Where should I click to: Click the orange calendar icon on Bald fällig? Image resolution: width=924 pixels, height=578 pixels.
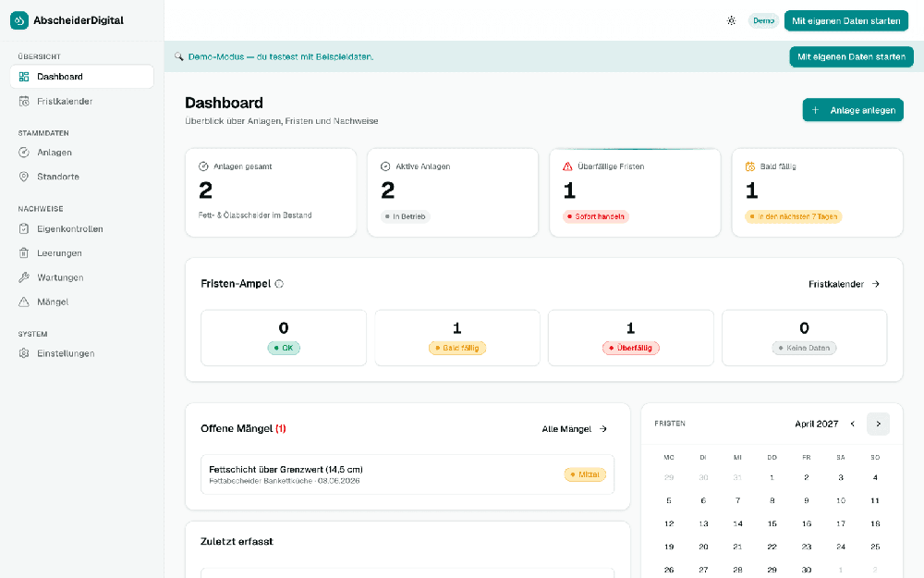[x=750, y=166]
